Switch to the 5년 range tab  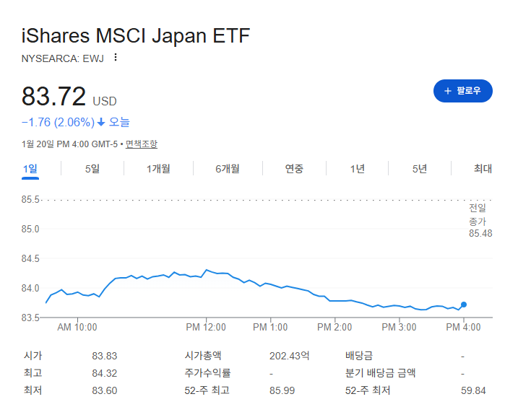420,169
